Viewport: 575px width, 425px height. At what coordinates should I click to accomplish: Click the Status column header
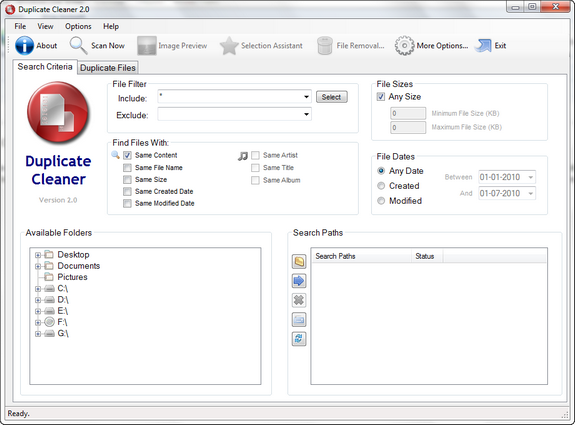point(427,256)
